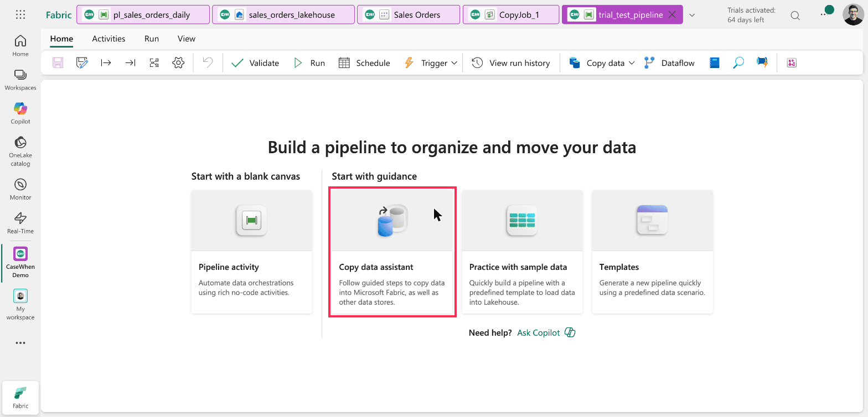
Task: Click the Trials activated 64 days left text
Action: coord(751,15)
